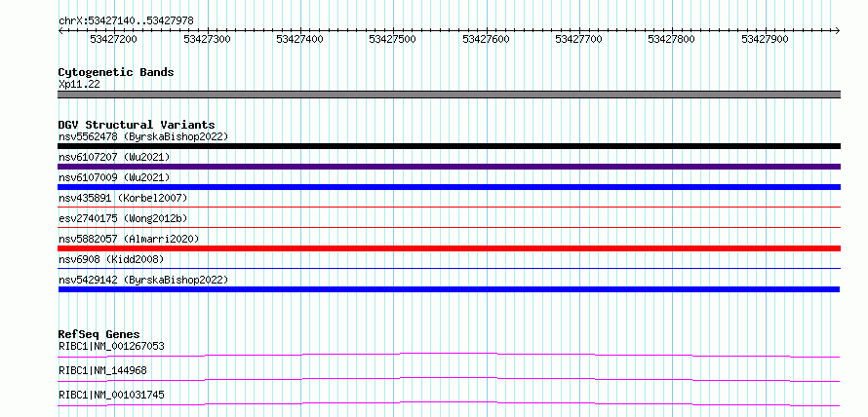Click the magenta RIBC1 NM_001267053 gene line

[x=449, y=355]
